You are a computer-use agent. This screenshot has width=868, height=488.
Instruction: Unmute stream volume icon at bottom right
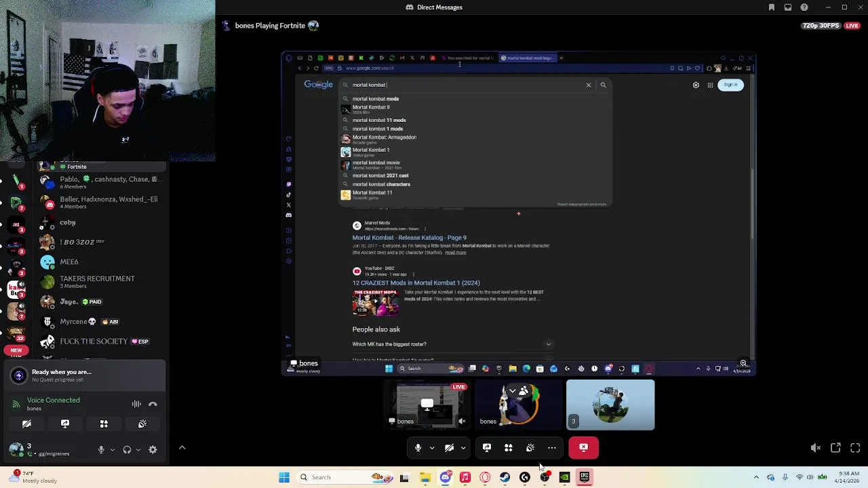pos(816,448)
